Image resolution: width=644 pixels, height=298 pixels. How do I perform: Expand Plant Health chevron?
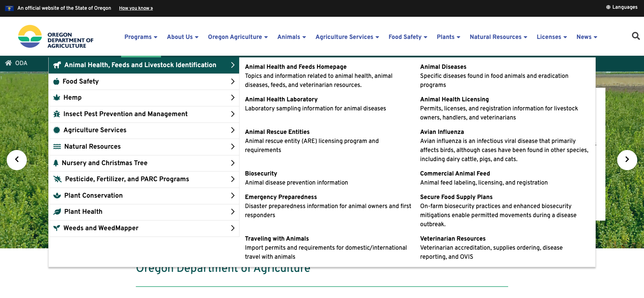coord(232,212)
